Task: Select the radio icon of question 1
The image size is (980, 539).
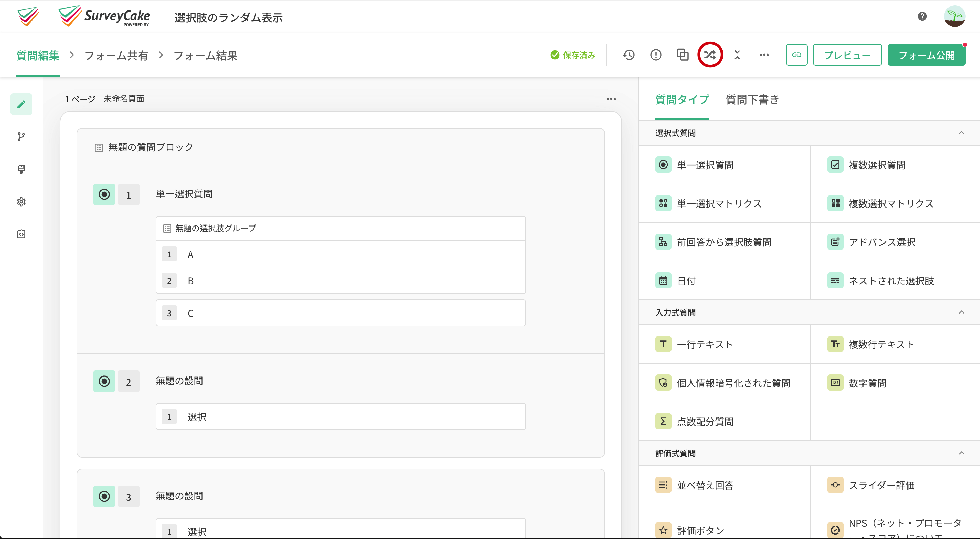Action: tap(104, 194)
